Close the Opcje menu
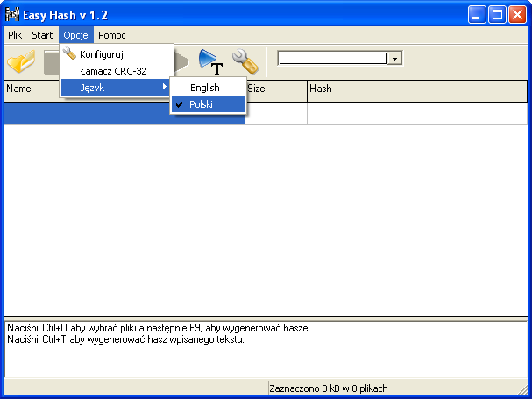The image size is (532, 399). [75, 35]
